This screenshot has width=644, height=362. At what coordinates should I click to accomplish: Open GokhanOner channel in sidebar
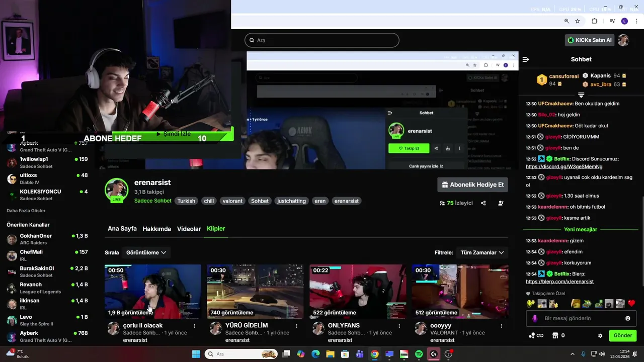pos(47,239)
